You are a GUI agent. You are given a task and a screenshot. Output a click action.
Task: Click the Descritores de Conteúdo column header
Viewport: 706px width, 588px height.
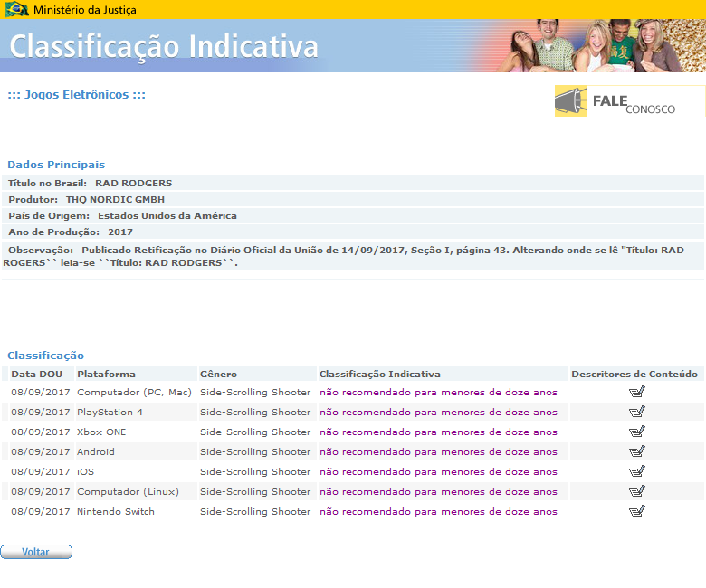634,374
